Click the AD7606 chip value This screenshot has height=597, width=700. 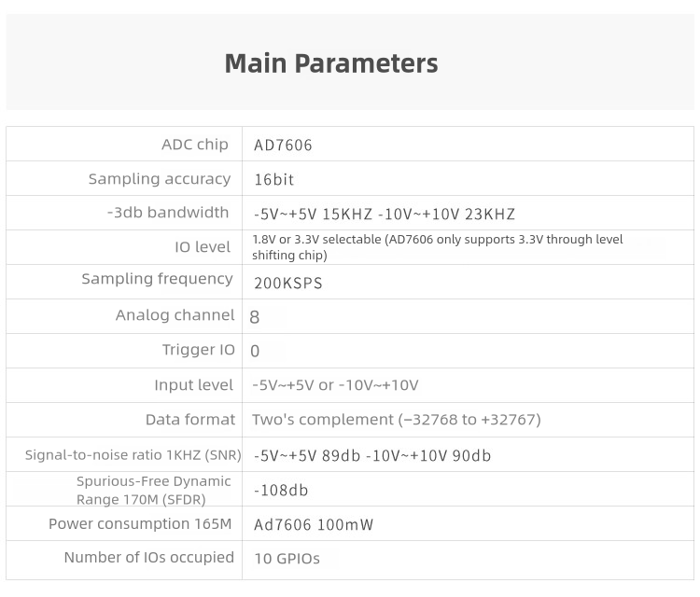pyautogui.click(x=283, y=145)
